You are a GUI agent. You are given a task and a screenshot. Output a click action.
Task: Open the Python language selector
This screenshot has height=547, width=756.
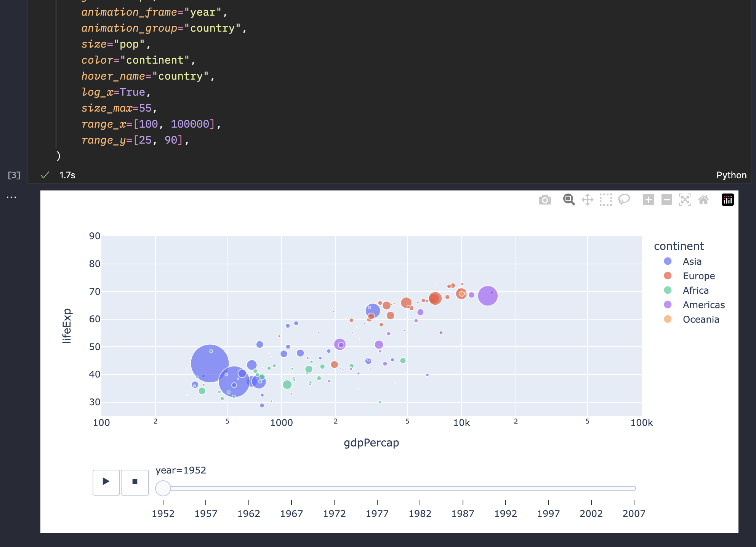[731, 175]
